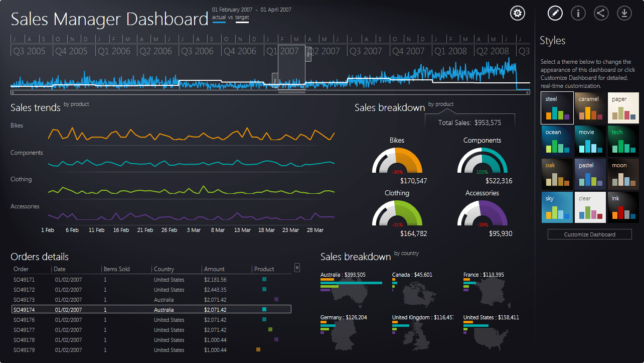This screenshot has height=363, width=644.
Task: Click Q1 2008 on the timeline
Action: pyautogui.click(x=450, y=51)
